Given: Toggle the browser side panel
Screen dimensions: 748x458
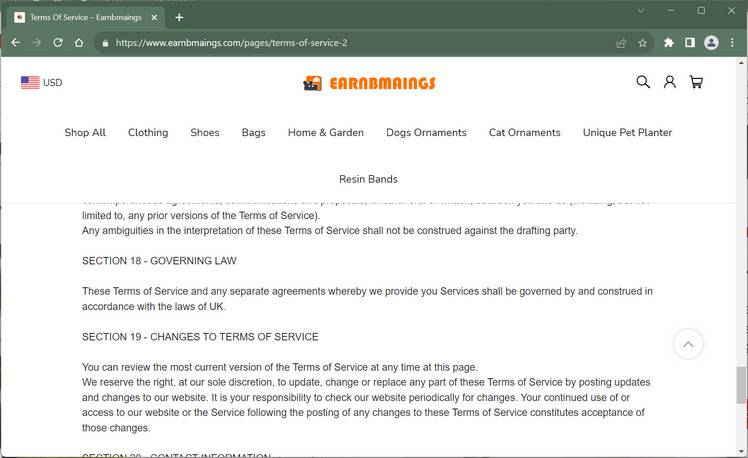Looking at the screenshot, I should click(x=690, y=42).
